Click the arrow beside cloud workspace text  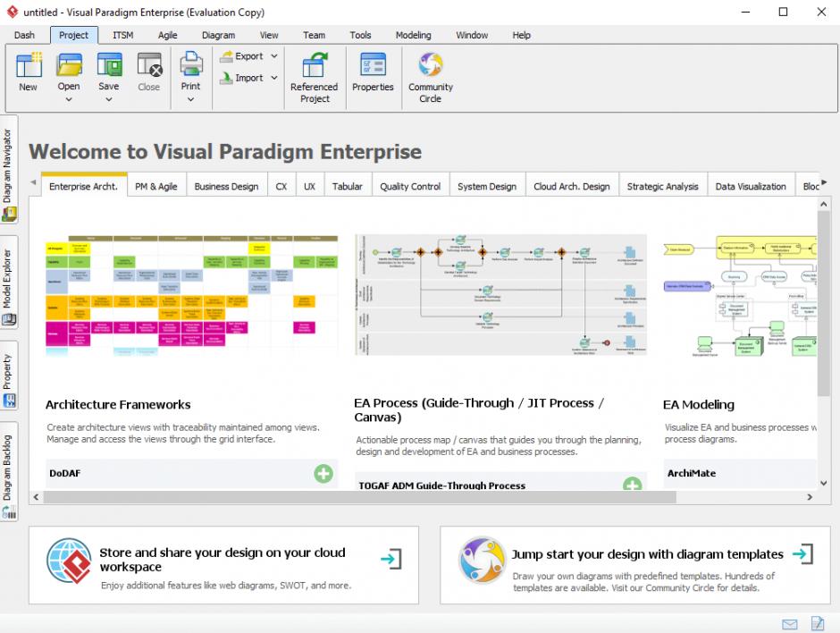pos(391,559)
